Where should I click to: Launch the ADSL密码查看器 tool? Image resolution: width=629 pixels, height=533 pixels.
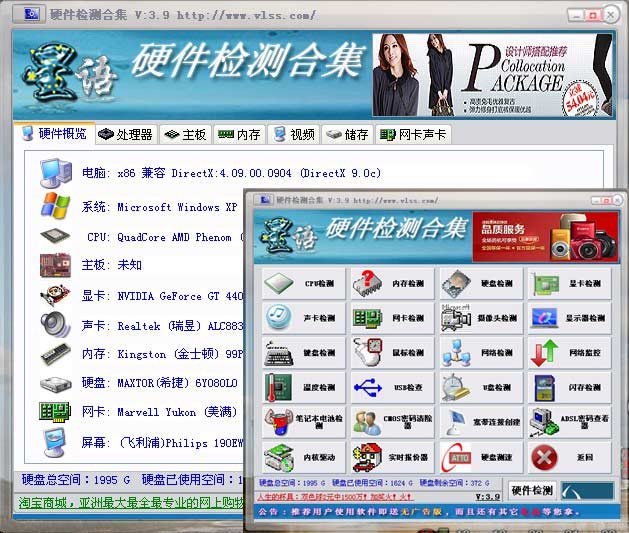[x=570, y=422]
